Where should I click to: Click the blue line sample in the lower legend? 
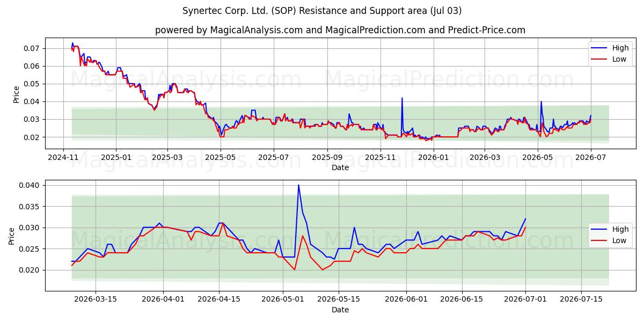(x=599, y=230)
